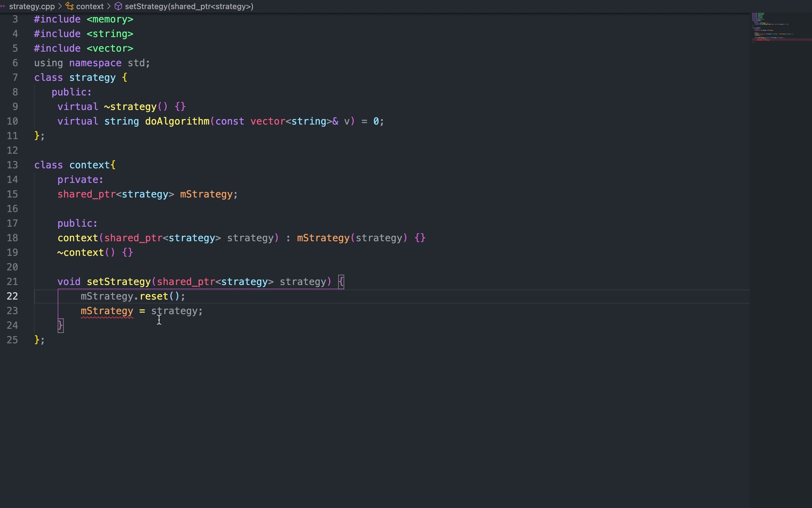
Task: Open the strategy.cpp breadcrumb
Action: point(32,6)
